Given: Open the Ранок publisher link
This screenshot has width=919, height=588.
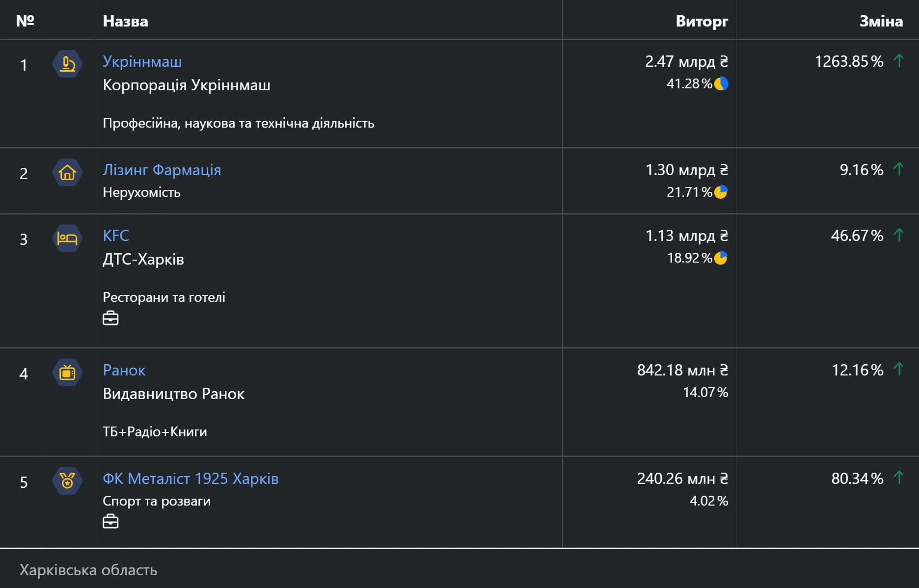Looking at the screenshot, I should pos(124,370).
